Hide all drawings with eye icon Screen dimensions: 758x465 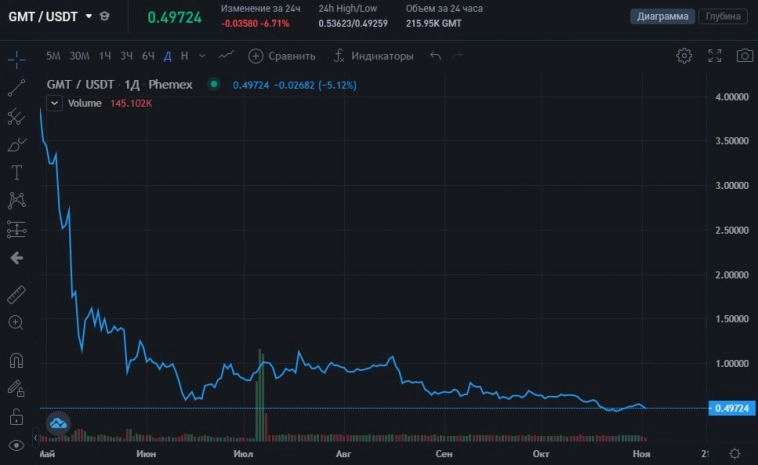point(16,445)
